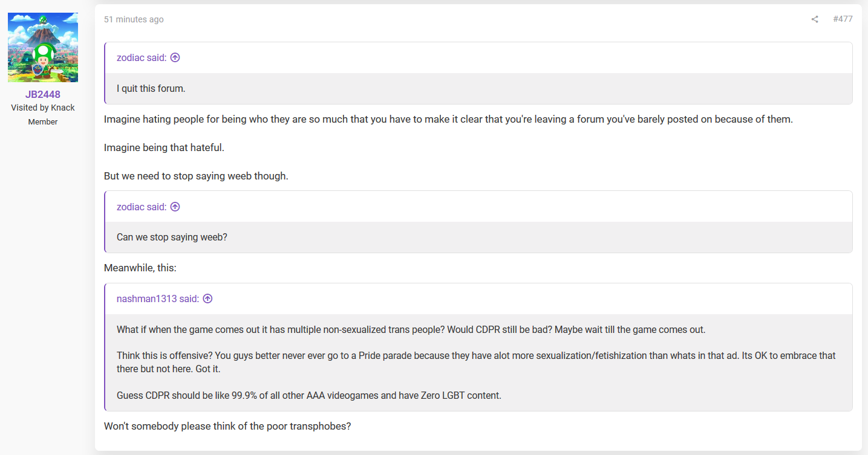The width and height of the screenshot is (868, 455).
Task: Click the 'poor transphobes' closing line
Action: pos(227,426)
